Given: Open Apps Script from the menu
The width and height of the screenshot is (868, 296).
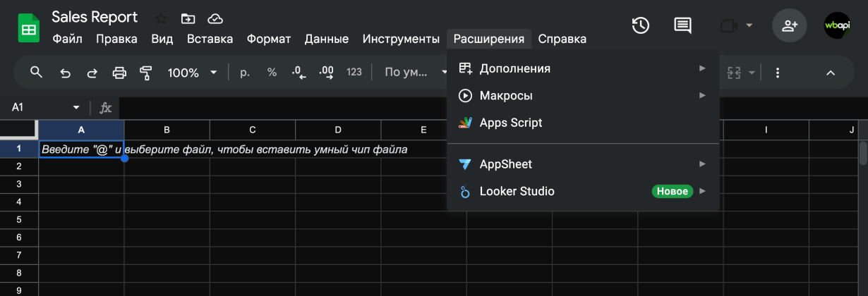Looking at the screenshot, I should tap(511, 123).
